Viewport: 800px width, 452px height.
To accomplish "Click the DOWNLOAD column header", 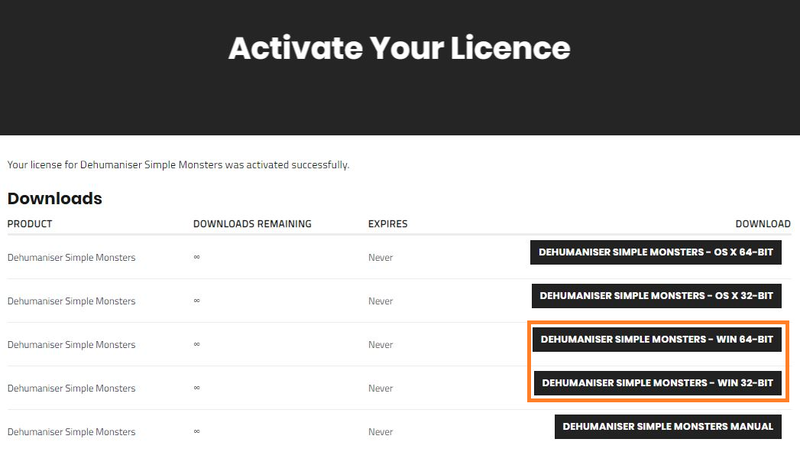I will pyautogui.click(x=762, y=224).
